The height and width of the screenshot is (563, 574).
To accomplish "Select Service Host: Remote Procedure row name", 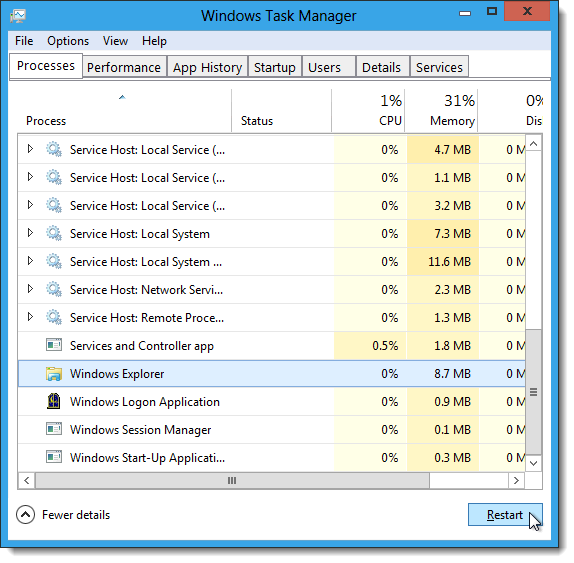I will pos(147,318).
